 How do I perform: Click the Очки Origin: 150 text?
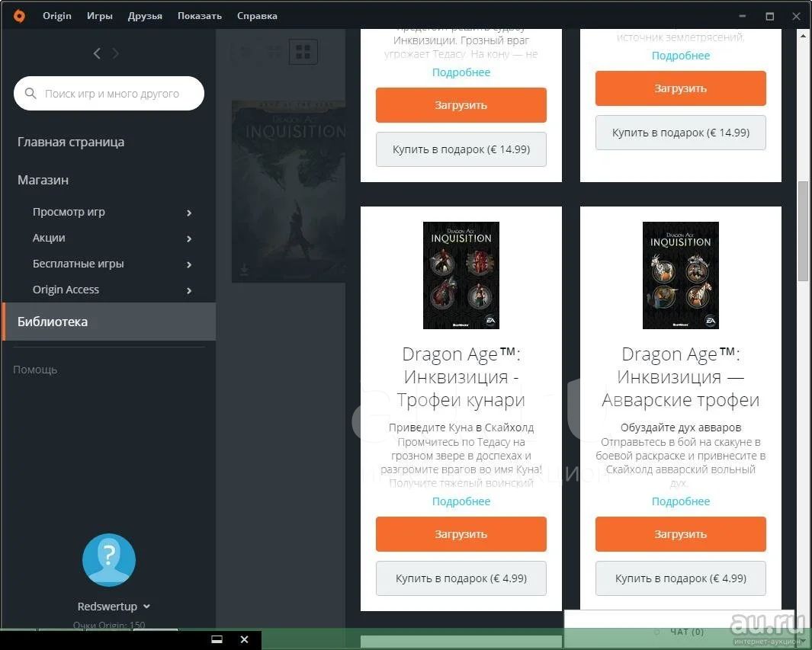[109, 625]
